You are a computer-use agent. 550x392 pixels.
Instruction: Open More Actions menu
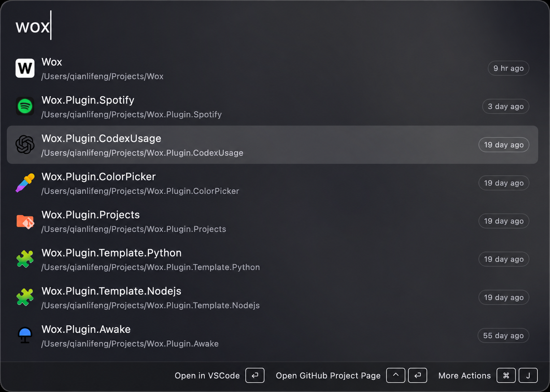pos(464,375)
